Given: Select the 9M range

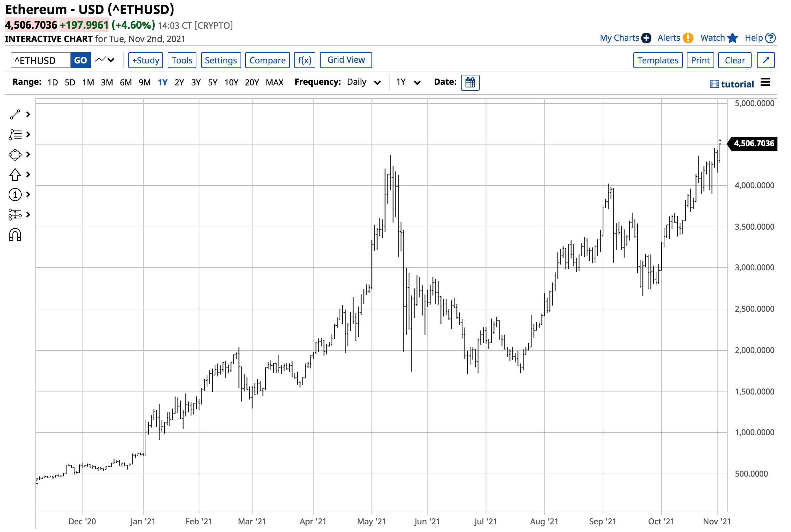Looking at the screenshot, I should (x=145, y=82).
